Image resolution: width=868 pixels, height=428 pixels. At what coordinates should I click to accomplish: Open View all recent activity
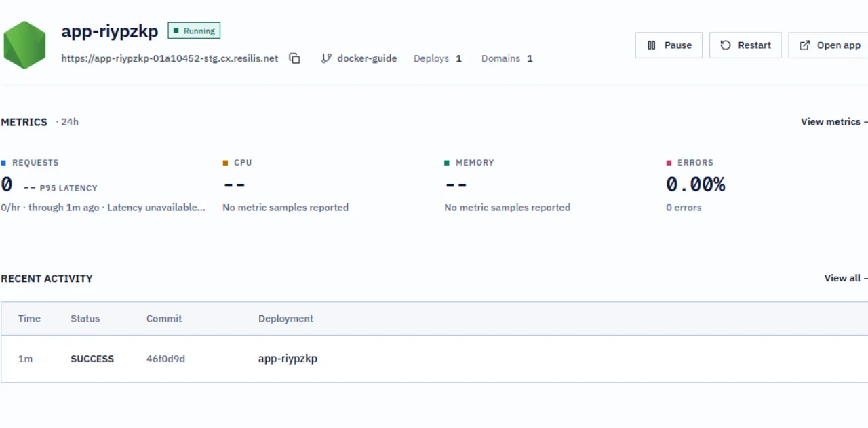[x=845, y=278]
